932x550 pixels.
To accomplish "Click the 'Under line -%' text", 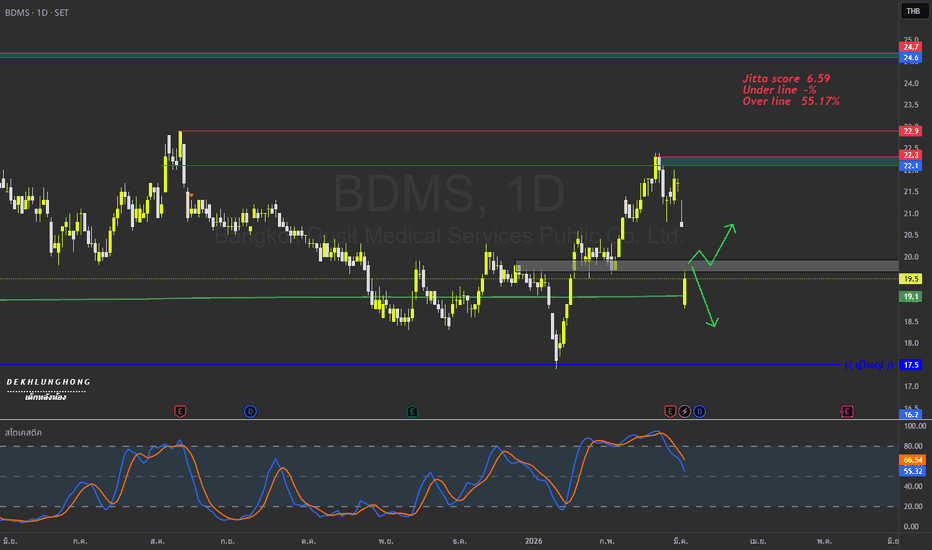I will click(779, 90).
